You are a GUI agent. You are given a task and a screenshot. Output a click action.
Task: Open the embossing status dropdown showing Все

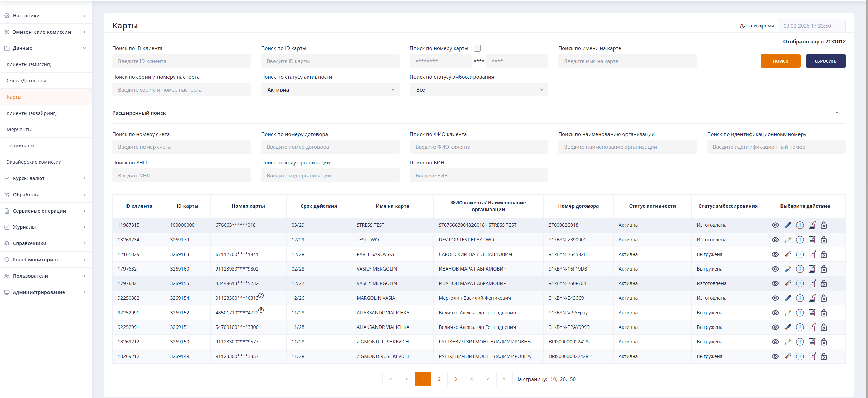(x=478, y=90)
